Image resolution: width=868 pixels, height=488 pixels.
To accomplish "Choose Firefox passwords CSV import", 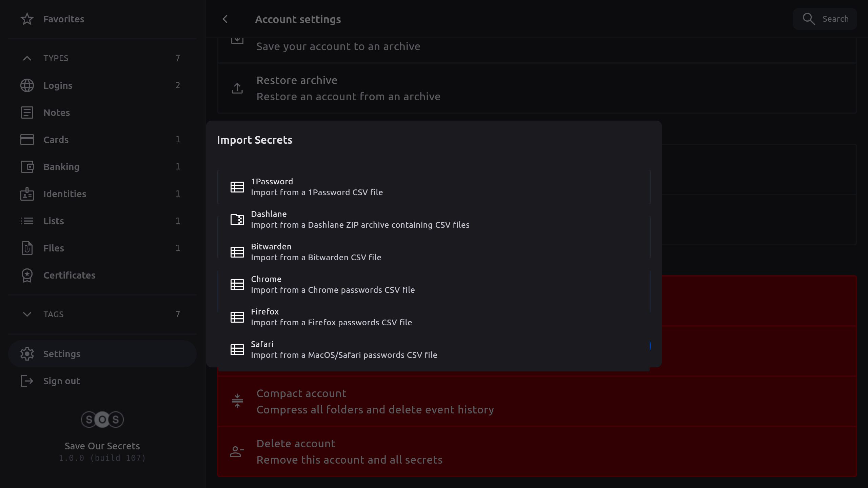I will coord(331,317).
